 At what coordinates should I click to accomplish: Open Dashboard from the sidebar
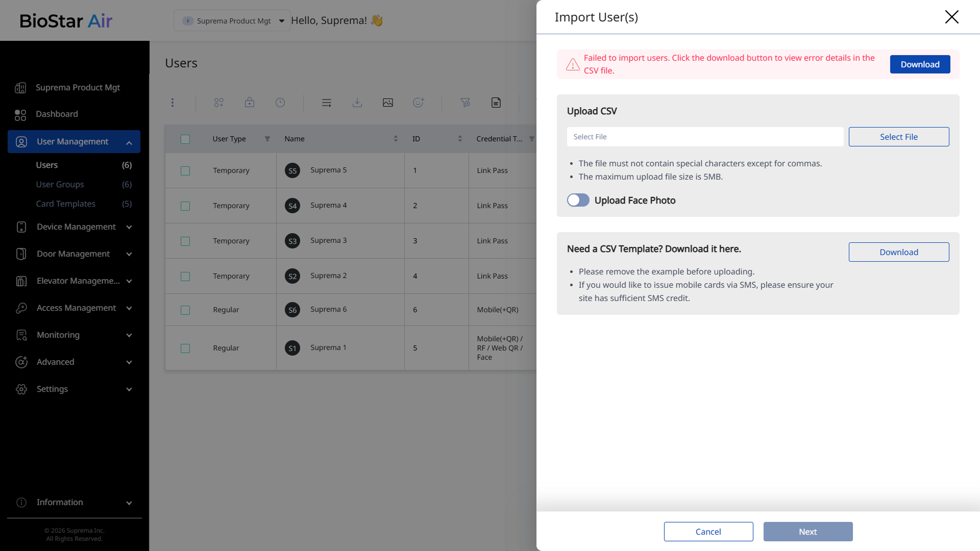[x=57, y=114]
